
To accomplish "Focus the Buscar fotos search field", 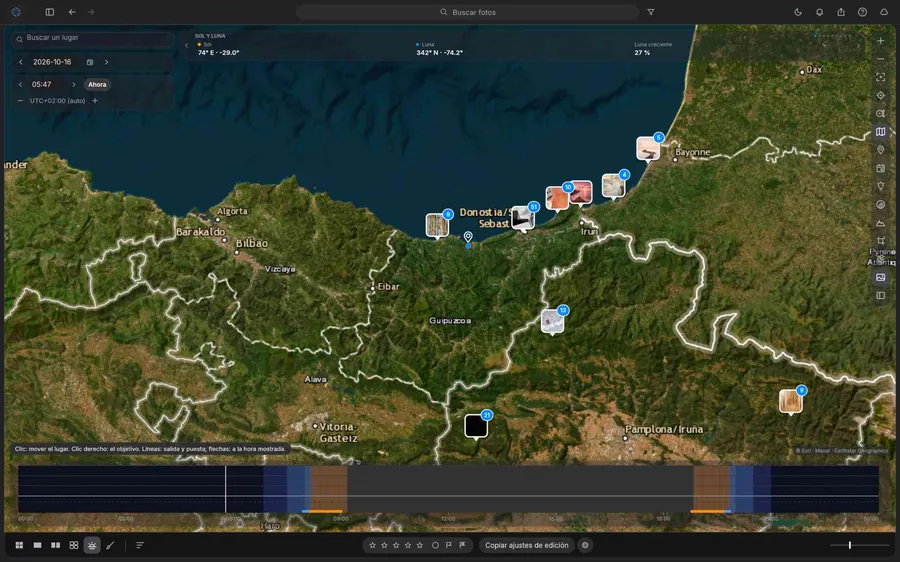I will coord(467,12).
